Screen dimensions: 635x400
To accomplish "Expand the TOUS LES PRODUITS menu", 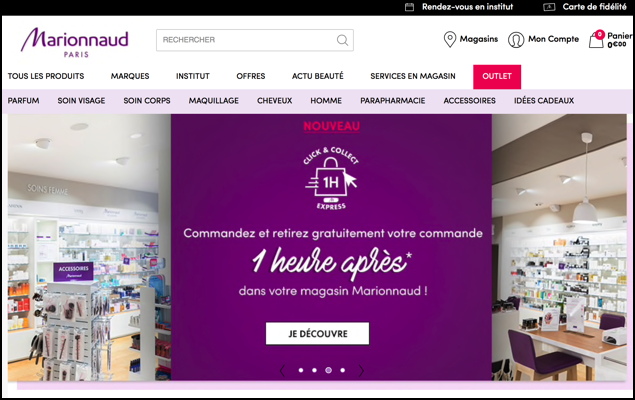I will (46, 76).
